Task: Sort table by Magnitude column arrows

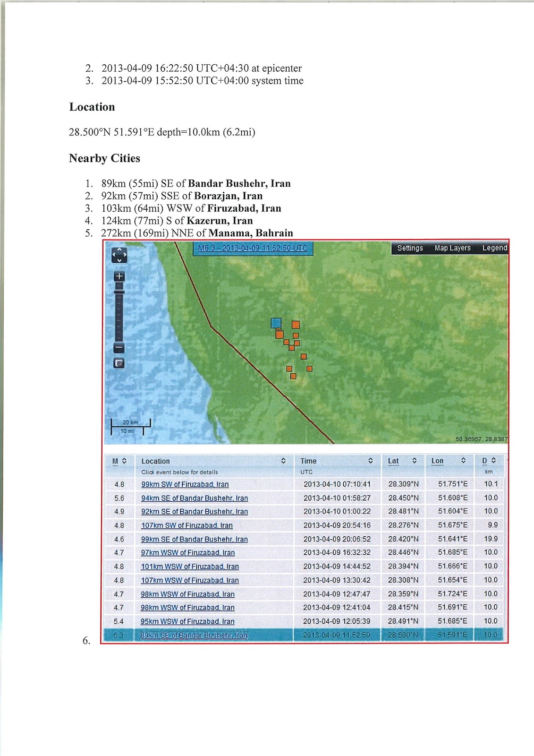Action: (124, 461)
